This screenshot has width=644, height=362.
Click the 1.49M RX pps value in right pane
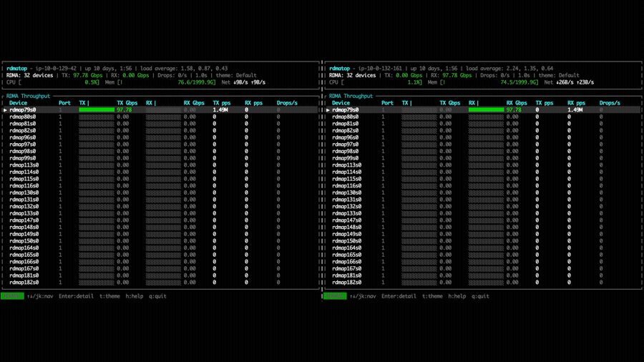coord(575,110)
